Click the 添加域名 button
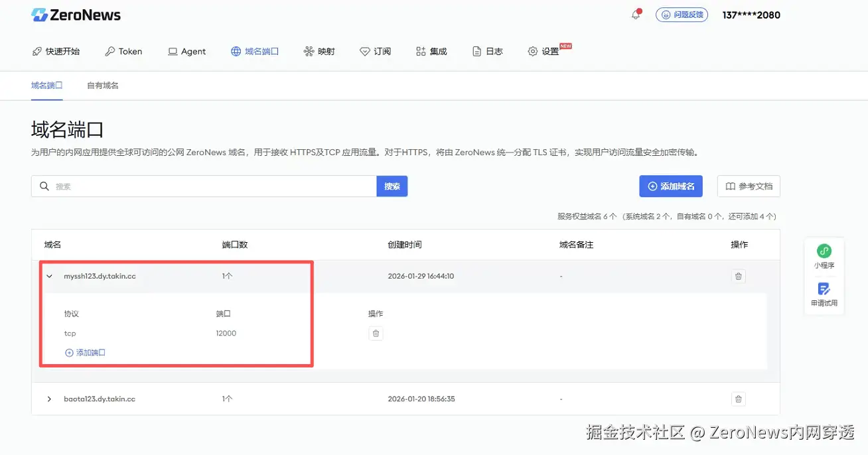The image size is (868, 455). tap(671, 186)
